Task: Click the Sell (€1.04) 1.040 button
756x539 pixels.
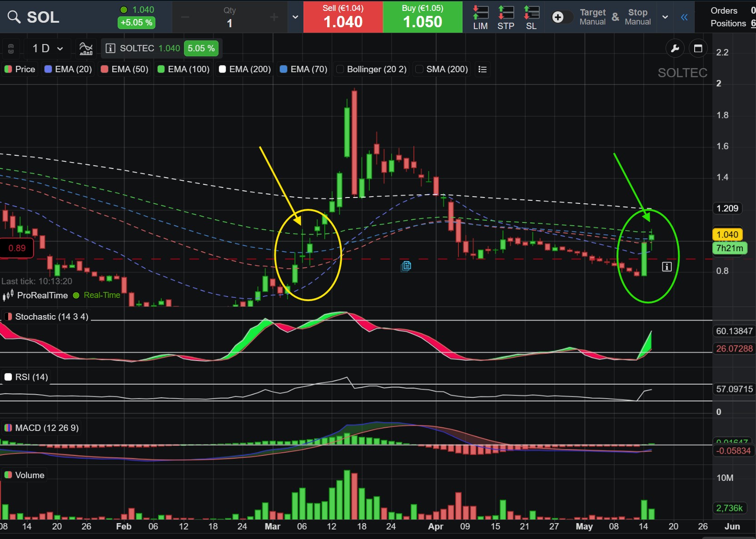Action: coord(343,17)
